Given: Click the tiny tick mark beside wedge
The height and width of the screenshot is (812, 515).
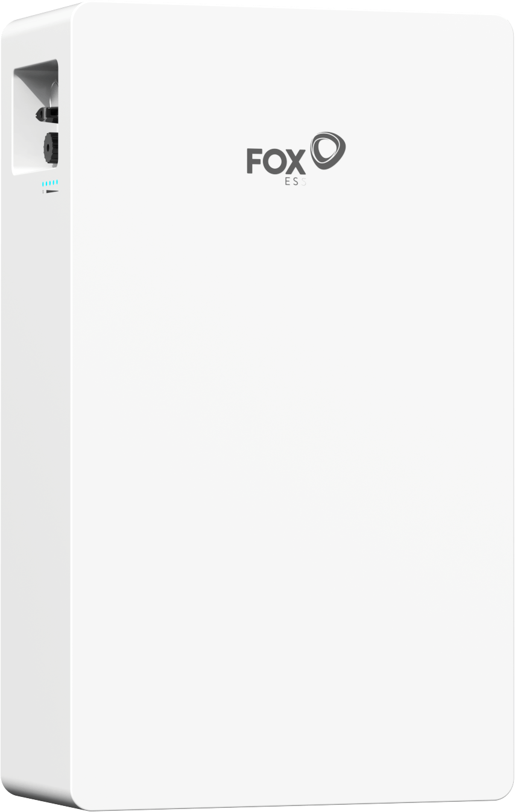Looking at the screenshot, I should 43,192.
